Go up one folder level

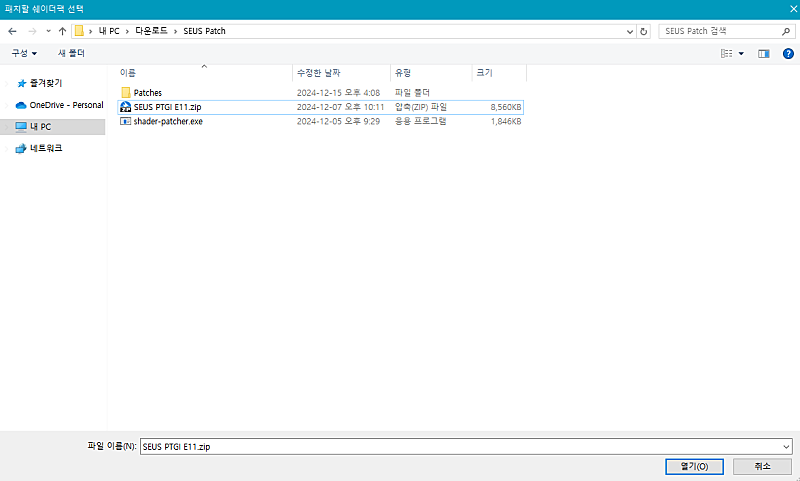(x=62, y=31)
